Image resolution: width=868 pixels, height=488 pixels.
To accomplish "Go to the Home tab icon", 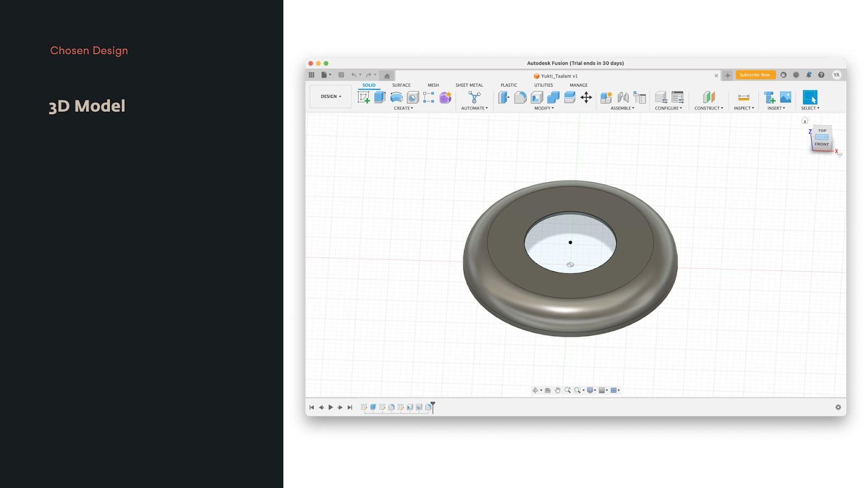I will pos(387,75).
